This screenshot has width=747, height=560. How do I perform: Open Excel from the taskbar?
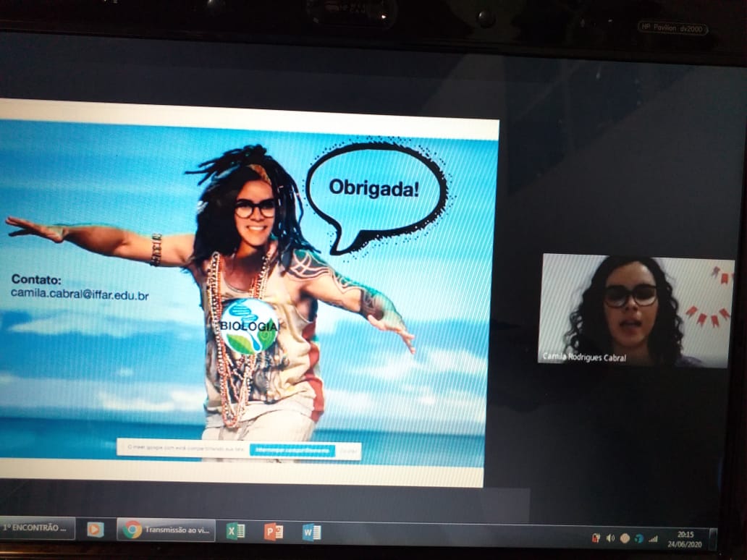[x=235, y=531]
